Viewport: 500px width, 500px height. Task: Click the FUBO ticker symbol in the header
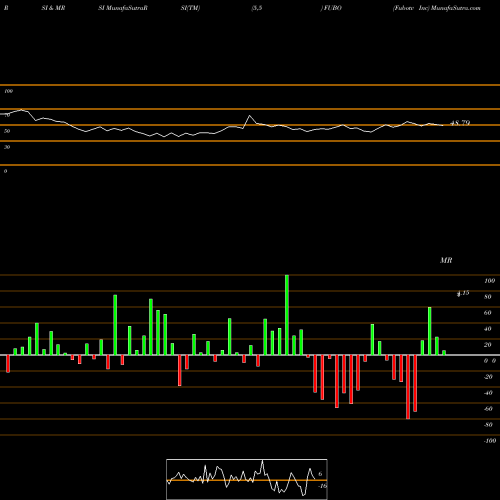[332, 8]
